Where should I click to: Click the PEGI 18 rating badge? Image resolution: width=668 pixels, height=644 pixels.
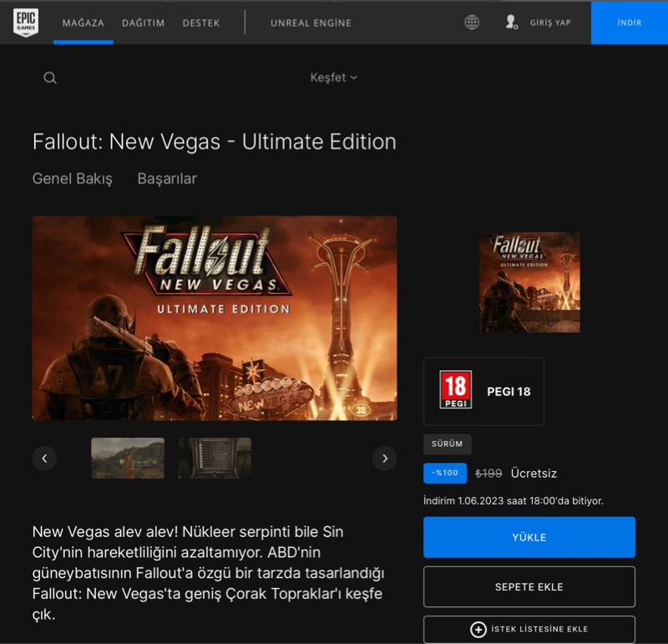[456, 391]
